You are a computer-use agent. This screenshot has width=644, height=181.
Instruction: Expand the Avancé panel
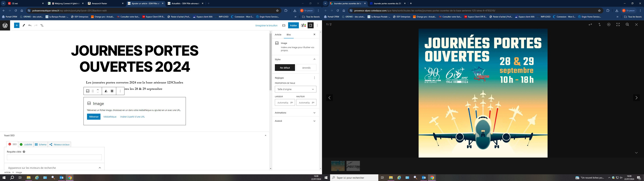(296, 121)
